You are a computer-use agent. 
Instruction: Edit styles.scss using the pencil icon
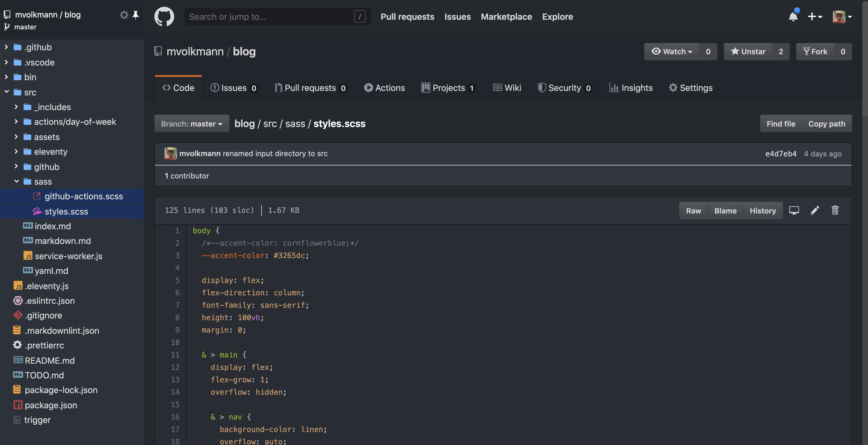click(815, 210)
